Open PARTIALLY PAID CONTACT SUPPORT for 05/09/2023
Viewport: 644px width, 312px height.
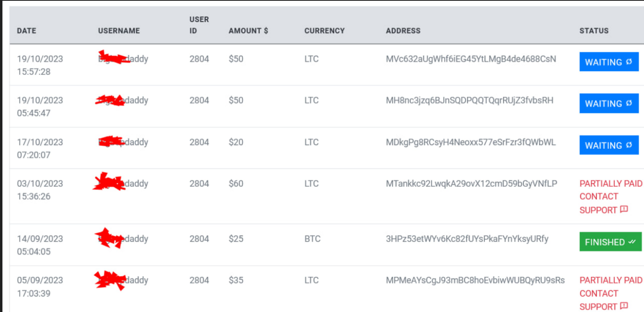pyautogui.click(x=611, y=293)
